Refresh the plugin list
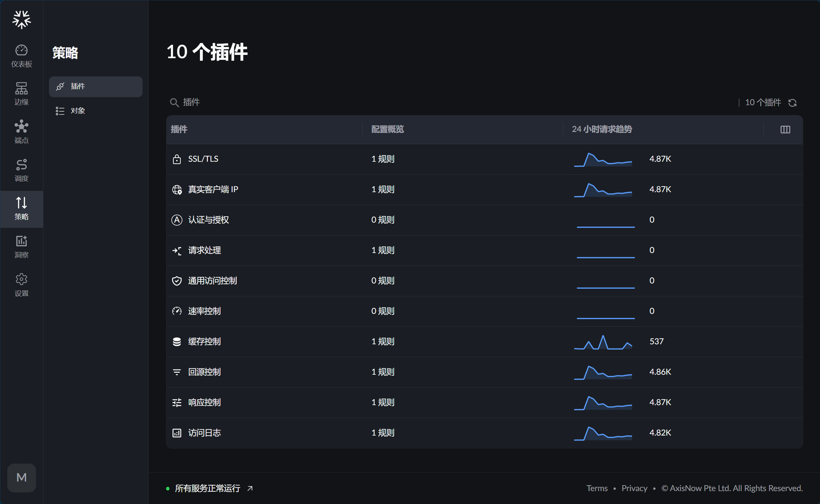 click(793, 103)
